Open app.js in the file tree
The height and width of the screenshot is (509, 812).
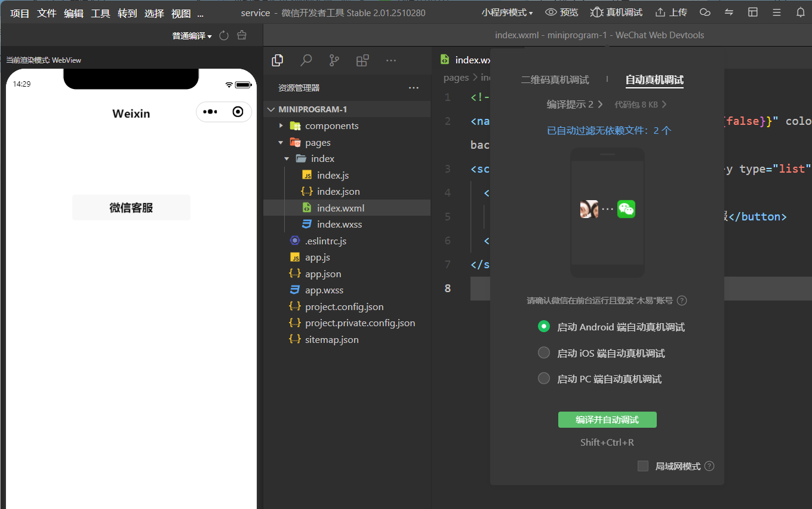(317, 257)
